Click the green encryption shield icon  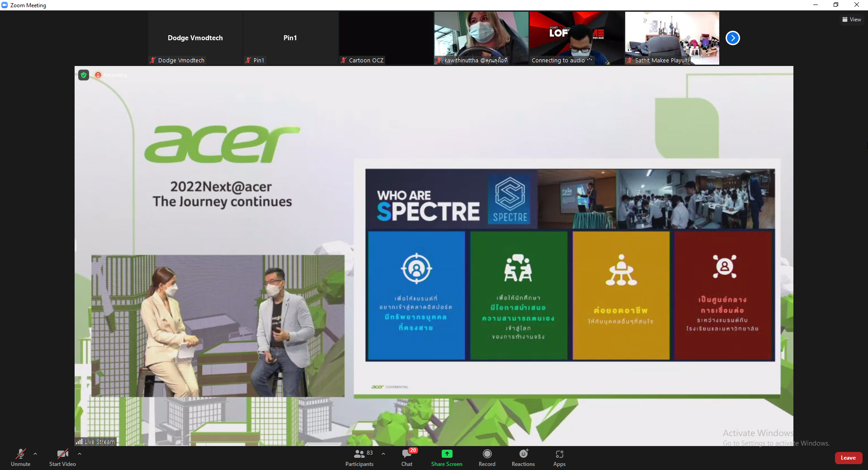(84, 75)
